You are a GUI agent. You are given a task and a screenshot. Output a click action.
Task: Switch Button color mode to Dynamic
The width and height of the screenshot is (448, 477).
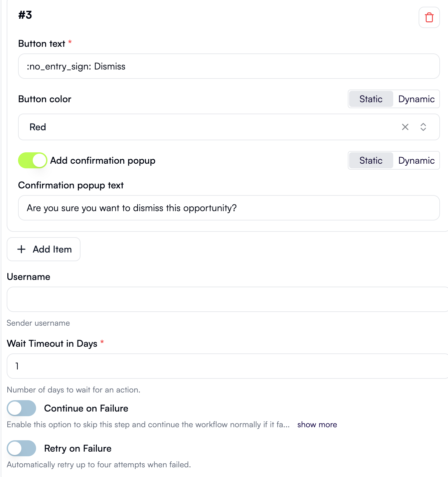416,99
